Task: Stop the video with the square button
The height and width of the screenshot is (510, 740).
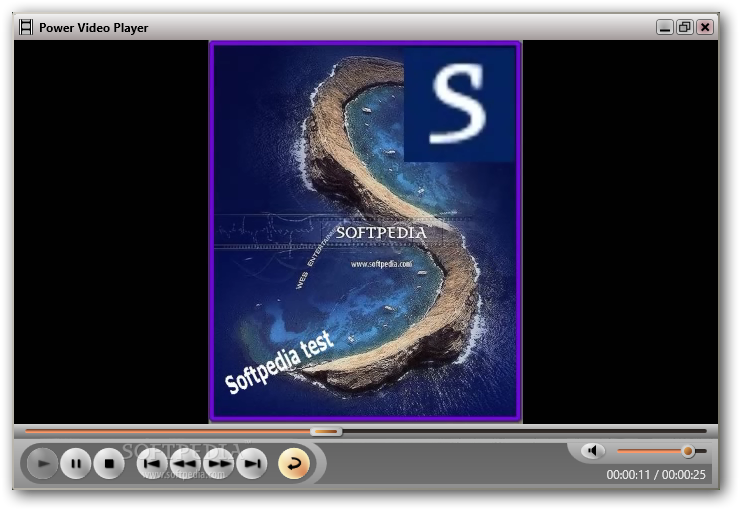Action: (x=109, y=463)
